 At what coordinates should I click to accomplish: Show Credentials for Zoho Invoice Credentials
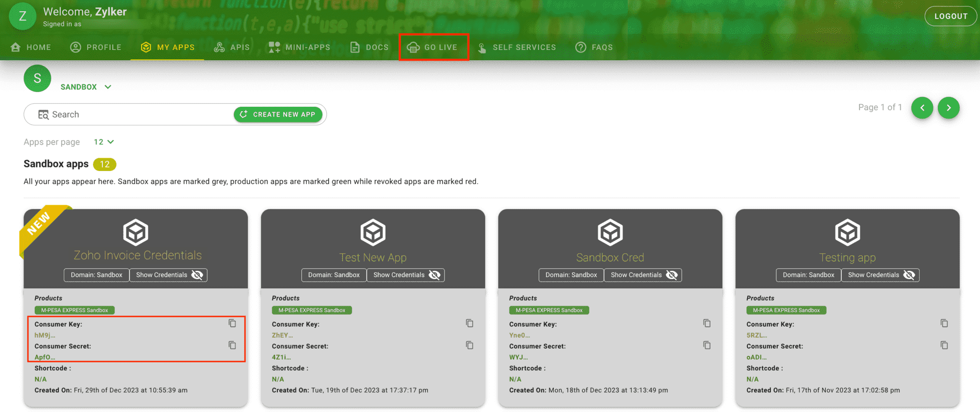pos(169,275)
